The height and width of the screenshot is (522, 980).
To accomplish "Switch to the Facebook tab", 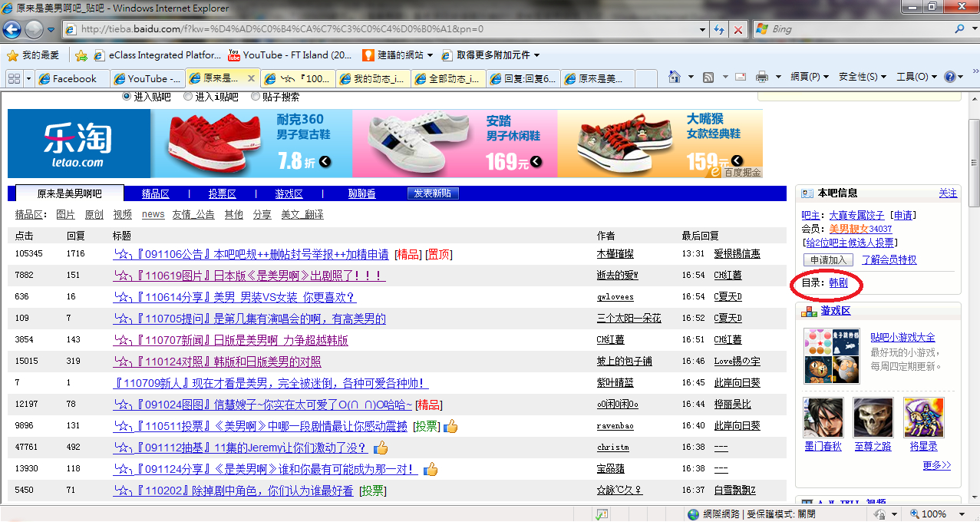I will tap(72, 78).
